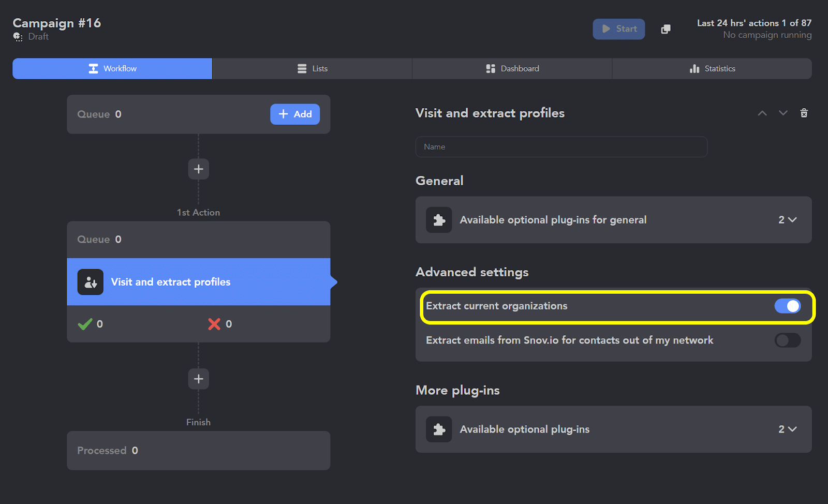Click the plus icon above 1st Action

tap(198, 169)
